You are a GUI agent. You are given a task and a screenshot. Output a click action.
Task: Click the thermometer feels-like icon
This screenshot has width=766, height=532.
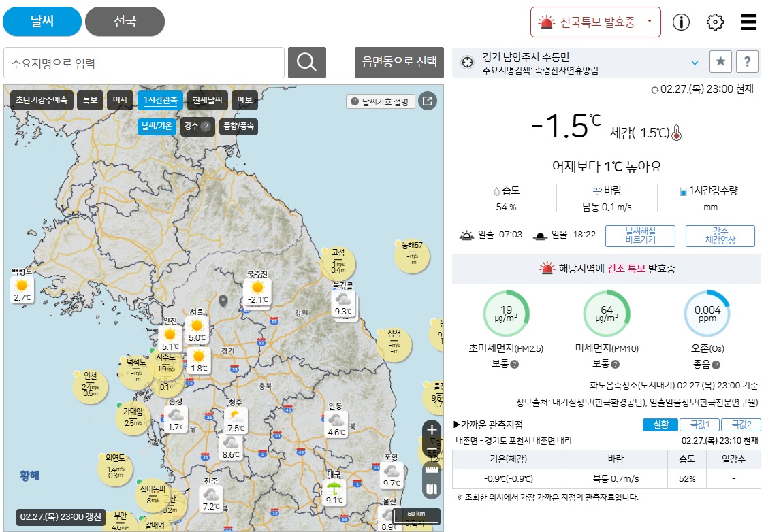pyautogui.click(x=677, y=133)
